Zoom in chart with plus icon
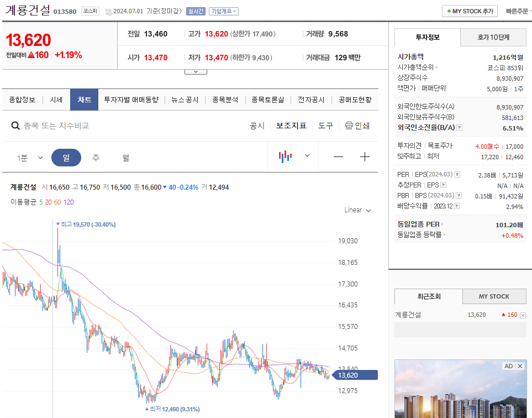This screenshot has width=532, height=418. click(x=365, y=157)
